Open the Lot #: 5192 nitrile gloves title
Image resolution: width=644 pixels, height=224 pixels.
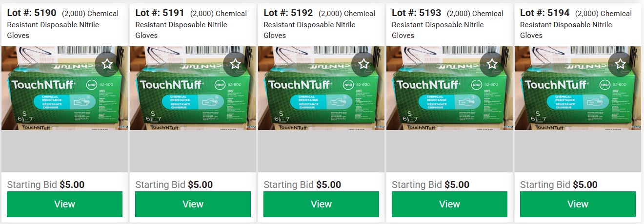click(320, 24)
